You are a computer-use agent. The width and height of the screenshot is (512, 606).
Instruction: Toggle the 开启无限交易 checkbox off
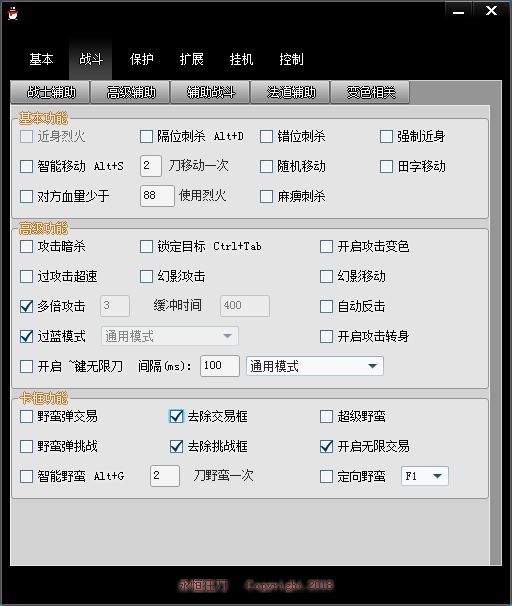tap(326, 446)
